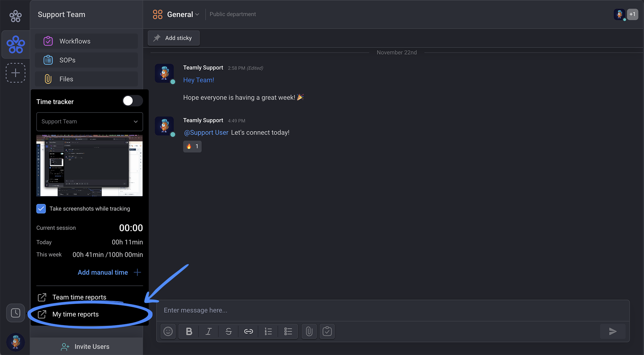Open the tracked screenshot thumbnail
Image resolution: width=644 pixels, height=355 pixels.
(x=90, y=165)
